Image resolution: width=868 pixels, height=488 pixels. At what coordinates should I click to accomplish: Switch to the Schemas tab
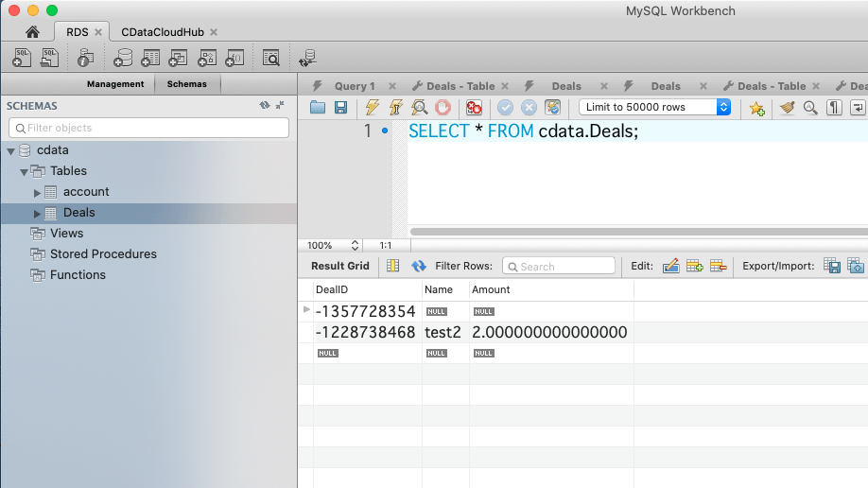[x=187, y=83]
